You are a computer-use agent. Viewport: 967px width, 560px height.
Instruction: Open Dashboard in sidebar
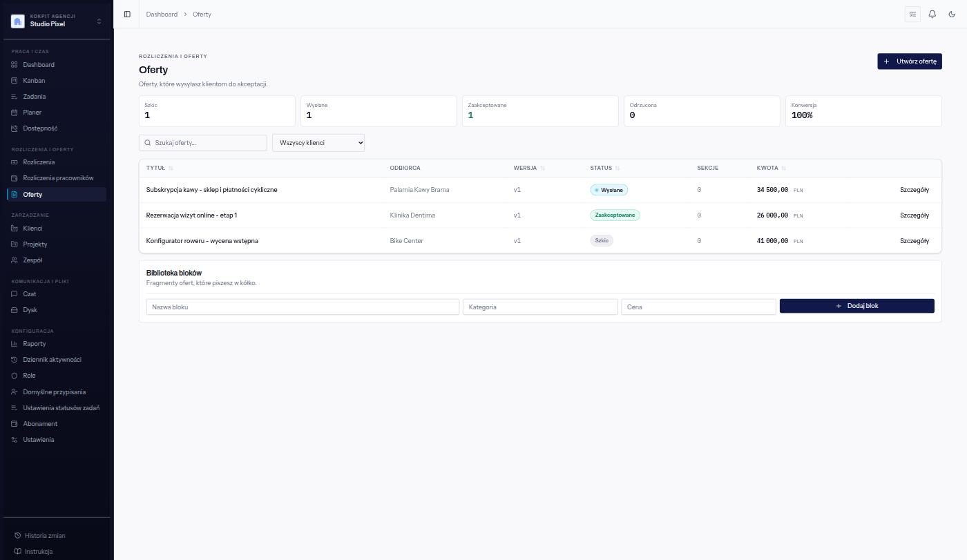coord(57,65)
